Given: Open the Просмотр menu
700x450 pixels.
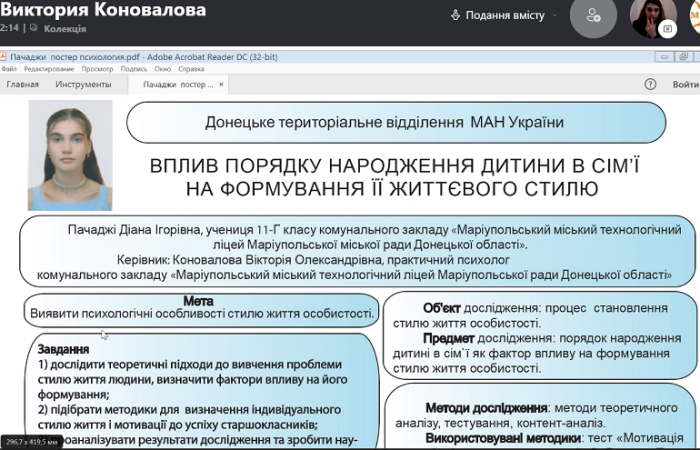Looking at the screenshot, I should tap(97, 69).
